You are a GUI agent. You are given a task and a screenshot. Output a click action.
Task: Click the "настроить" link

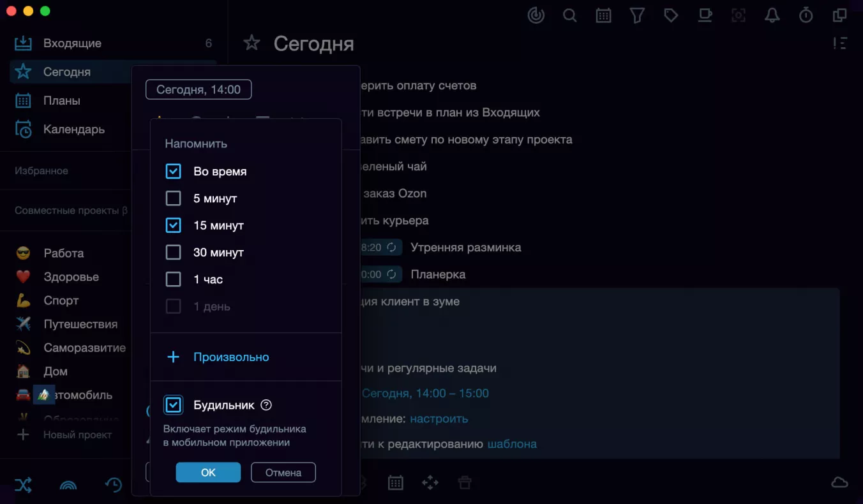[x=439, y=419]
